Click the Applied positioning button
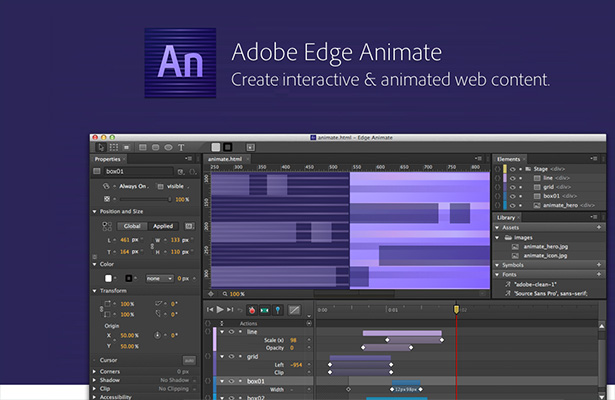Screen dimensions: 615x400 (162, 226)
